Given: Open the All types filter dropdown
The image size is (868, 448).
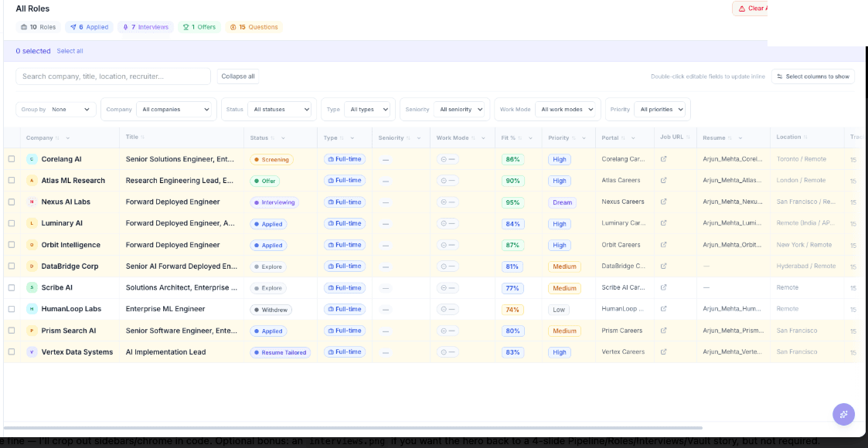Looking at the screenshot, I should pos(367,110).
